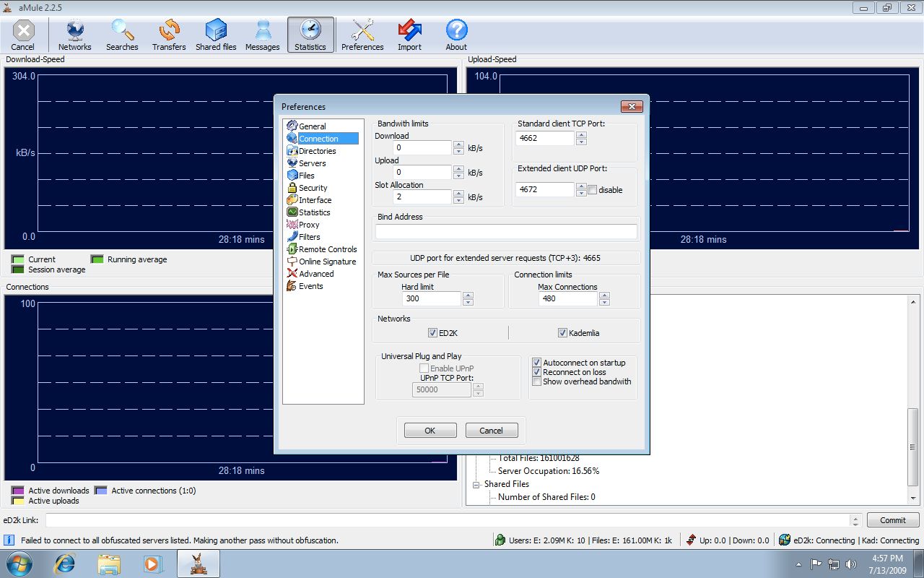
Task: Decrease Upload limit with down arrow
Action: [x=458, y=176]
